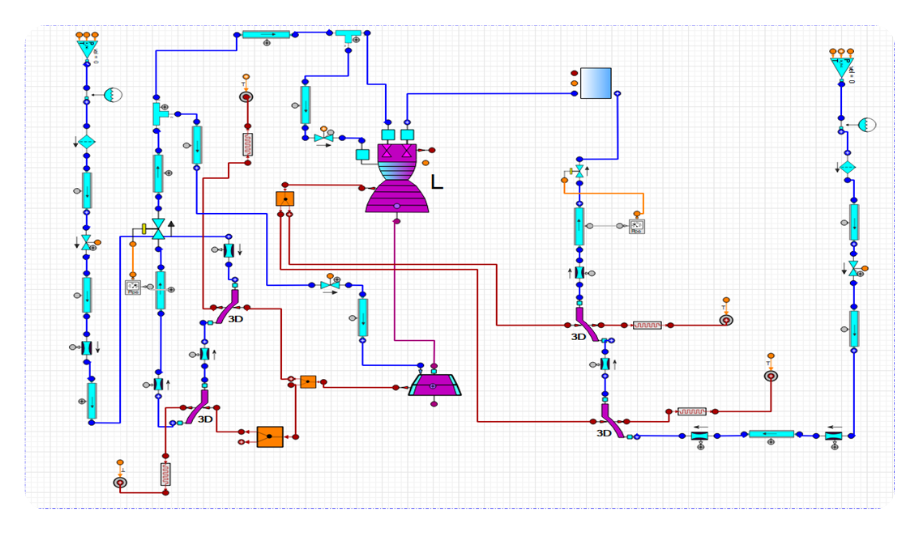Select the horizontal cyan pipe at bottom-right
Image resolution: width=919 pixels, height=535 pixels.
pyautogui.click(x=771, y=435)
